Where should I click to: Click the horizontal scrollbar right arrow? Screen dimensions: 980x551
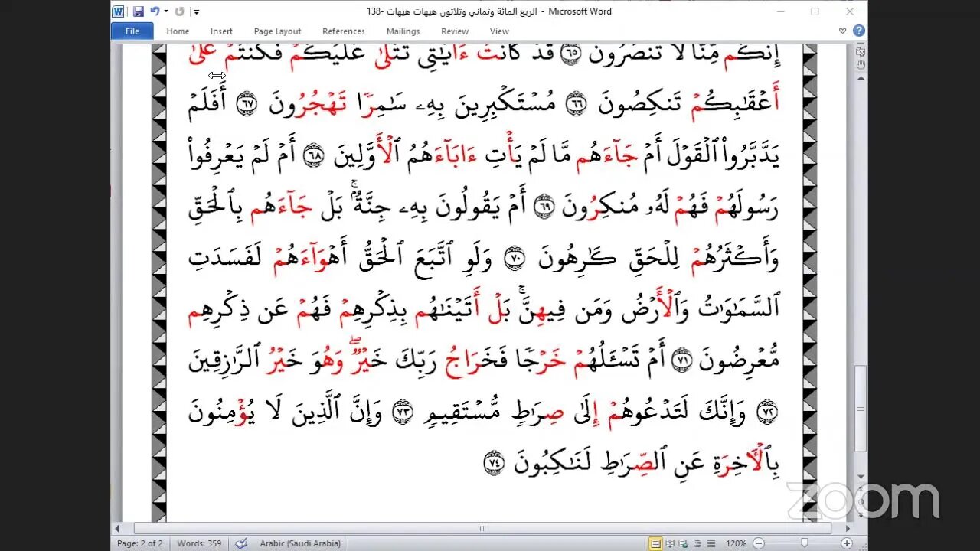click(x=848, y=528)
